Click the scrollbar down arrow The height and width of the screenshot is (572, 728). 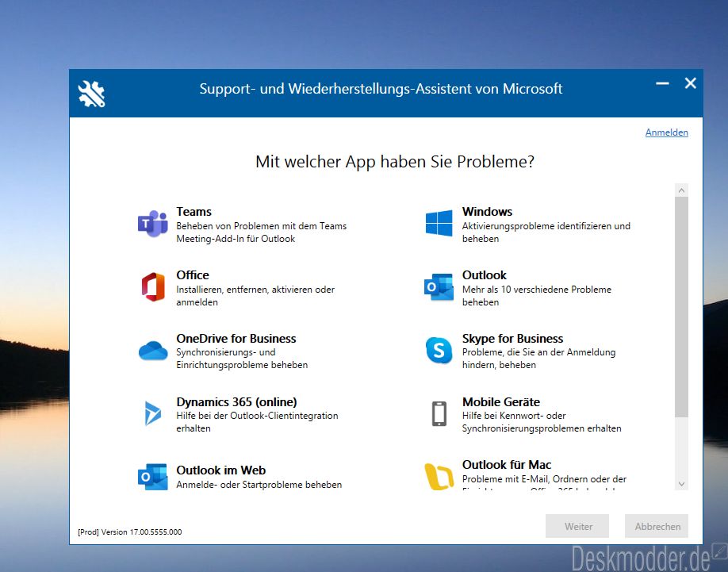(681, 484)
